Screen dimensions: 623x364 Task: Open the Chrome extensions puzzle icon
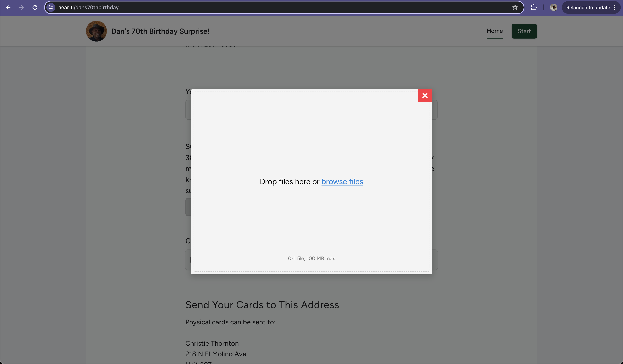534,7
